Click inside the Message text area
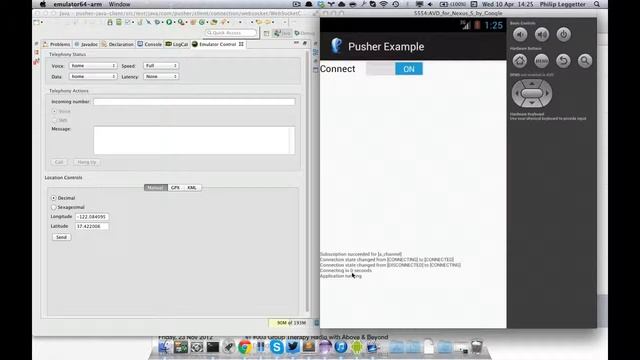640x360 pixels. (194, 140)
